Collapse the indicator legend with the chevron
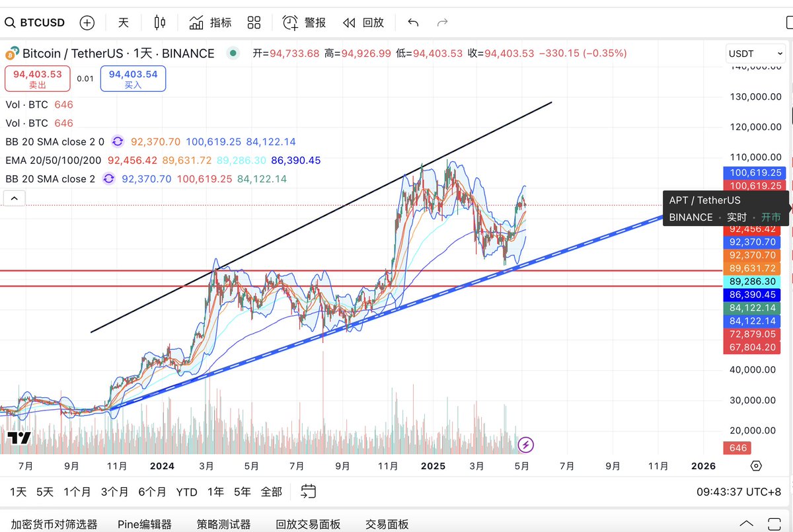793x532 pixels. tap(15, 198)
